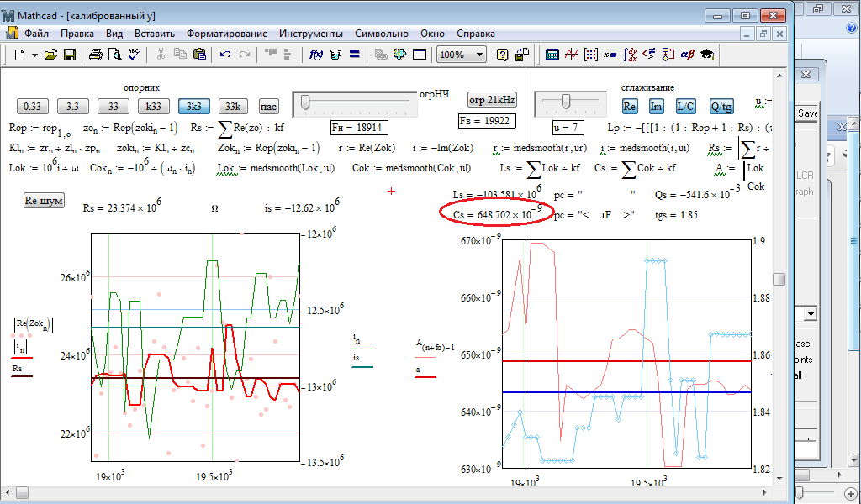Expand the New document arrow dropdown
The image size is (861, 504).
(34, 55)
